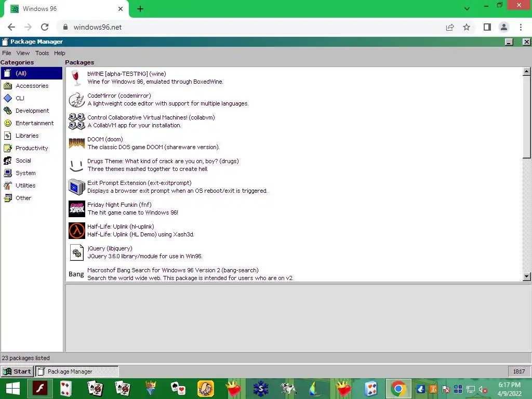Select 'CodeMirror (codemirror)' package title
The height and width of the screenshot is (399, 532).
(x=119, y=96)
